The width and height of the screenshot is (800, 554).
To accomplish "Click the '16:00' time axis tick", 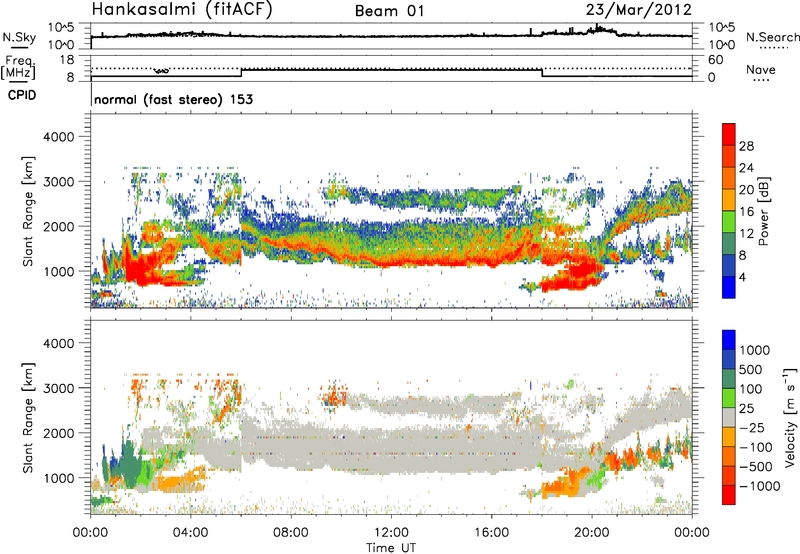I will pyautogui.click(x=491, y=533).
